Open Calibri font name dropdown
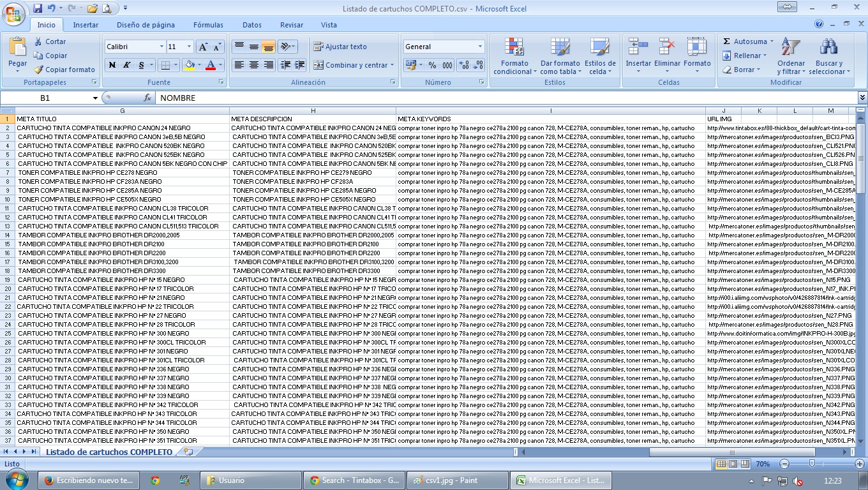The height and width of the screenshot is (490, 868). (161, 47)
